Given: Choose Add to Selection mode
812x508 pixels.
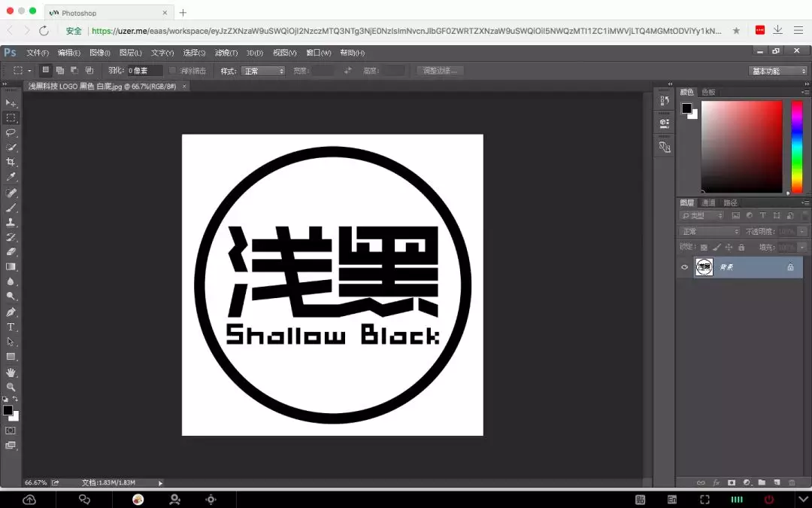Looking at the screenshot, I should [60, 70].
